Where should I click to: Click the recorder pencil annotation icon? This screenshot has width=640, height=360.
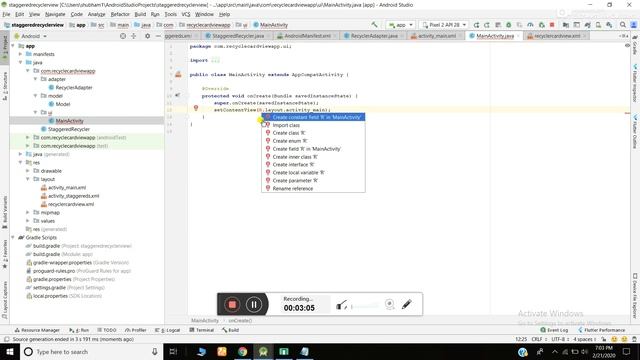[407, 304]
